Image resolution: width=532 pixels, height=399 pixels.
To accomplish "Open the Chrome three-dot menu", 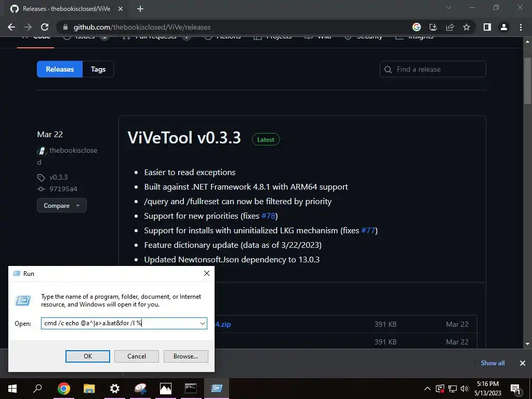I will [521, 27].
